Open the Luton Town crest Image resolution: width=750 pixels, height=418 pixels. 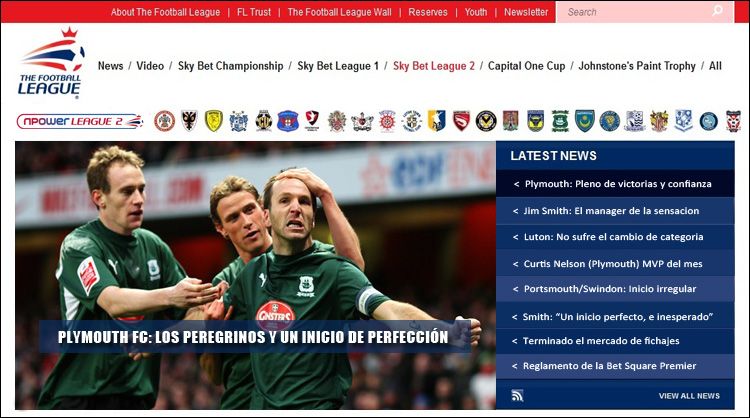point(412,121)
